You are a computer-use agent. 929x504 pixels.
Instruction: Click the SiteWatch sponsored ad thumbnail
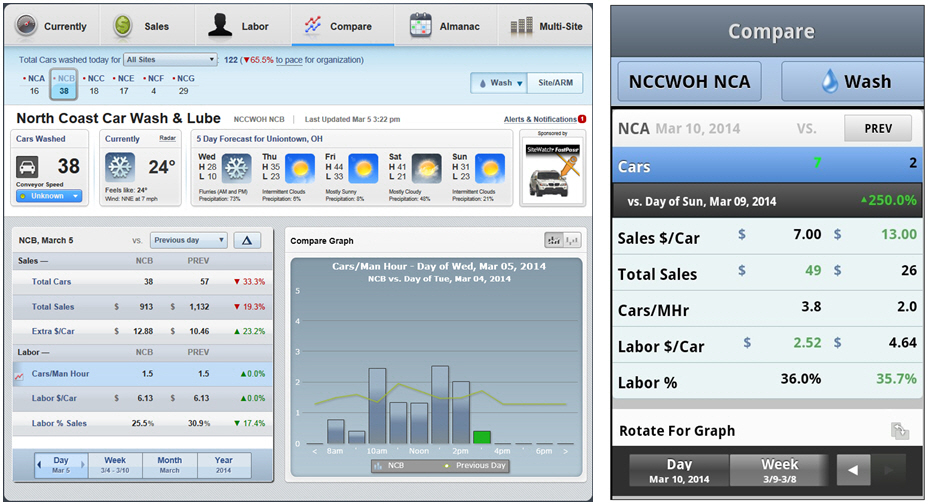(552, 171)
